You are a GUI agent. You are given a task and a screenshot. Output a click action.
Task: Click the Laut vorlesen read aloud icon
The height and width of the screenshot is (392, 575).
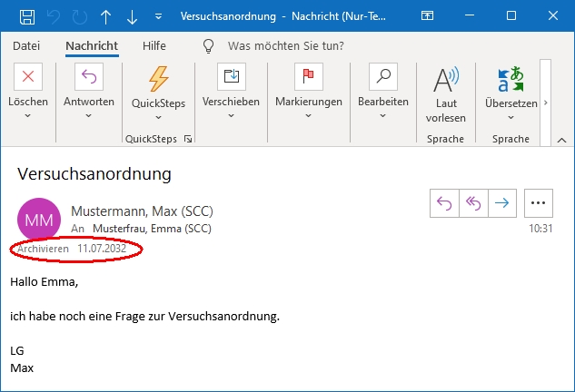(x=445, y=80)
